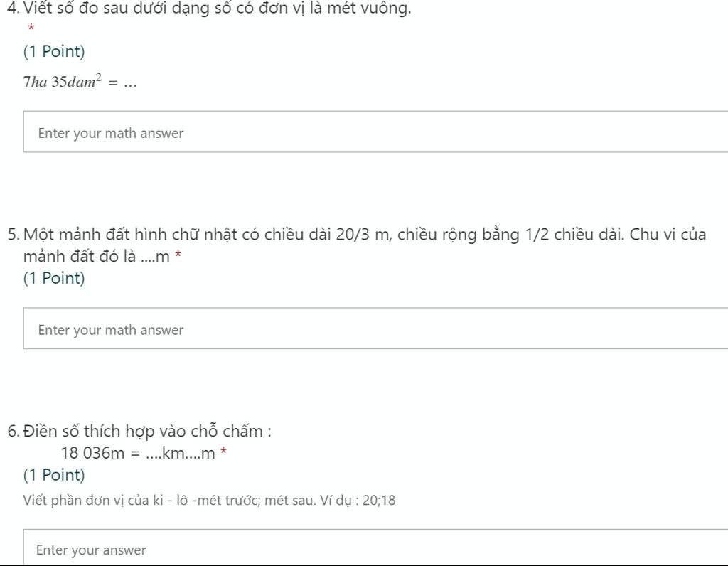Click "(1 Point)" label of question 4
This screenshot has height=566, width=728.
(x=54, y=52)
